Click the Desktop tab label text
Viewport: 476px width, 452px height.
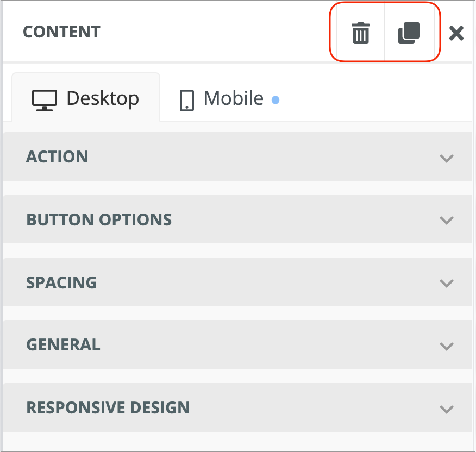click(103, 98)
